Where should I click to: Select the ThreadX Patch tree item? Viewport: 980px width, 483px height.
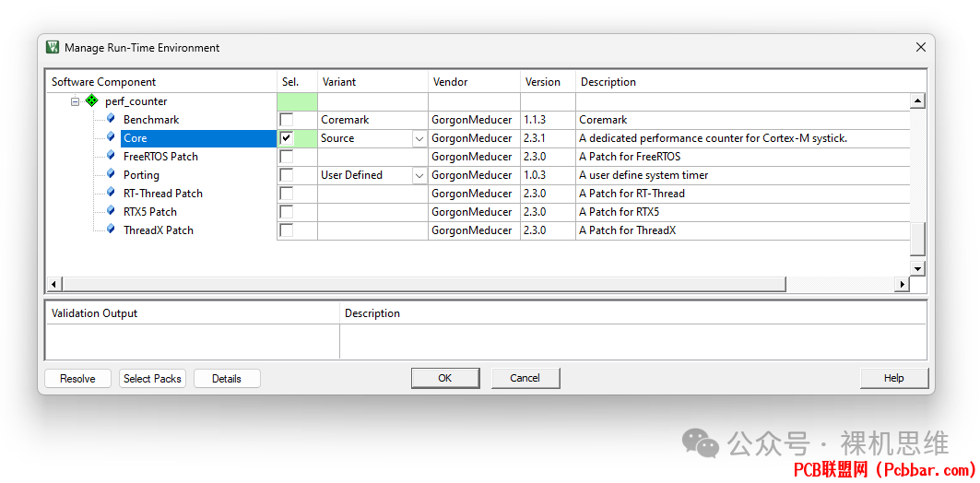click(x=159, y=230)
